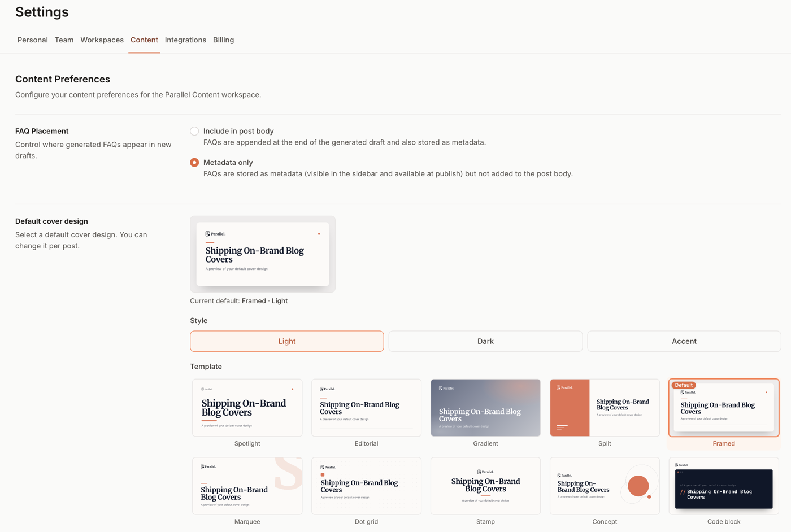This screenshot has height=532, width=791.
Task: Select the Include in post body radio
Action: pos(194,131)
